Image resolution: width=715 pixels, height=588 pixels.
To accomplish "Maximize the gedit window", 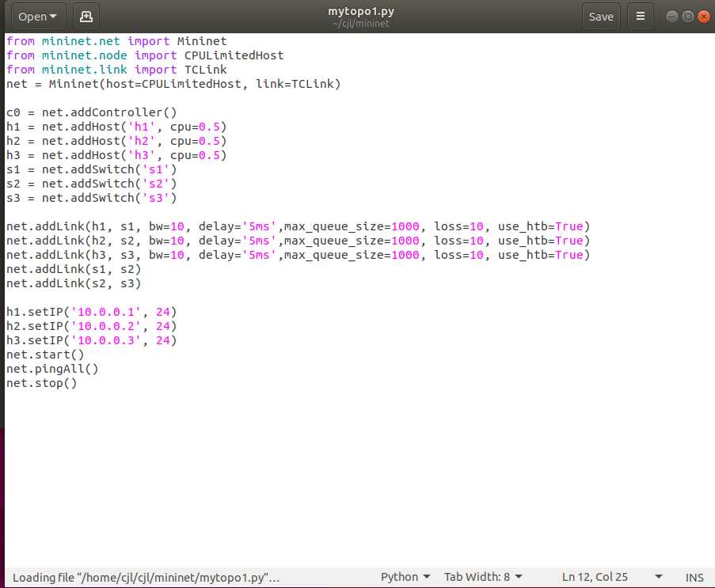I will [687, 17].
